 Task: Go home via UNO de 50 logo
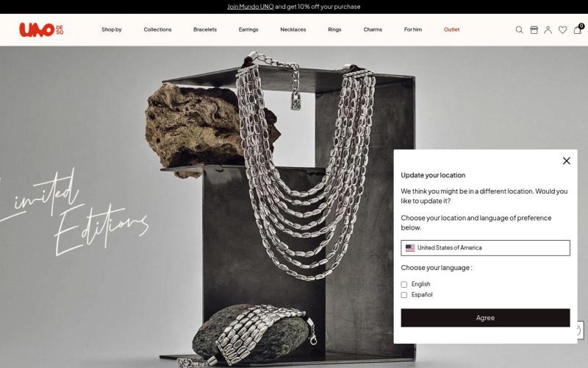click(x=41, y=29)
